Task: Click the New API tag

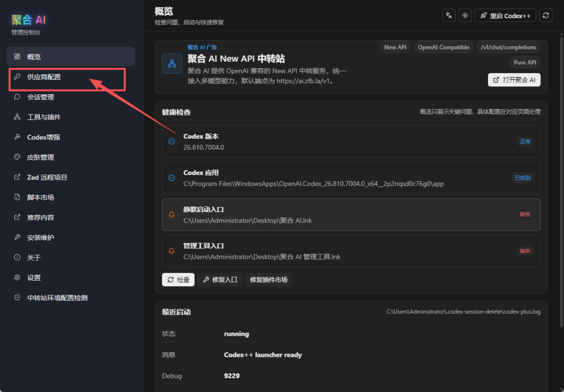Action: (x=395, y=47)
